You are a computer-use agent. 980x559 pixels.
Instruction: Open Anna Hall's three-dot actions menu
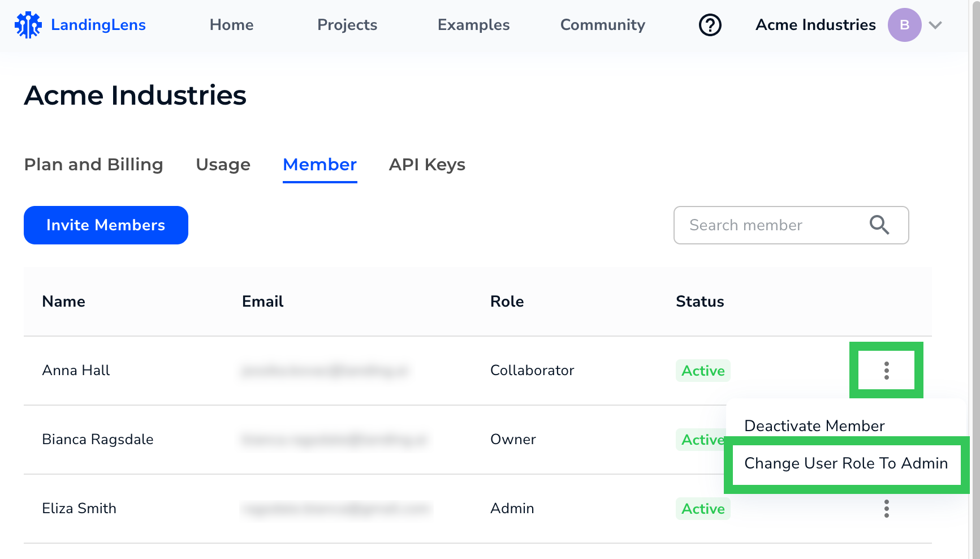coord(886,371)
